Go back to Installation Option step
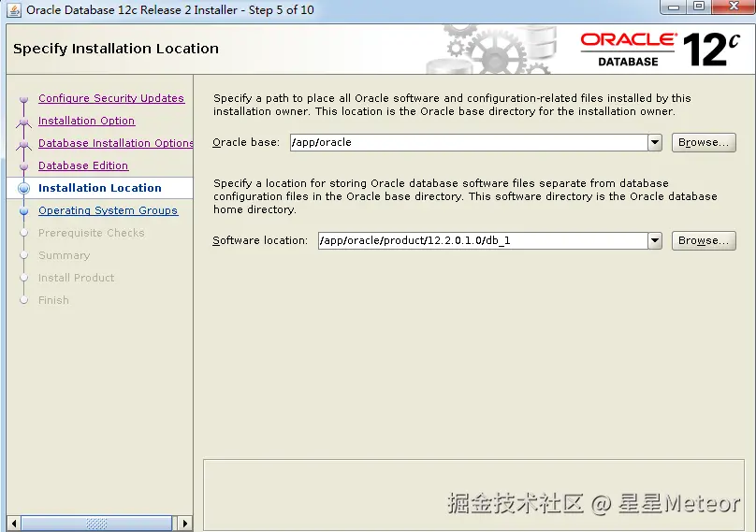 (x=86, y=121)
